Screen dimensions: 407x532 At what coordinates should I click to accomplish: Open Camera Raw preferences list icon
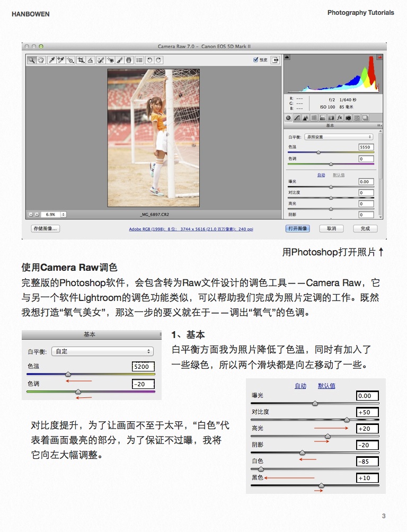[139, 60]
